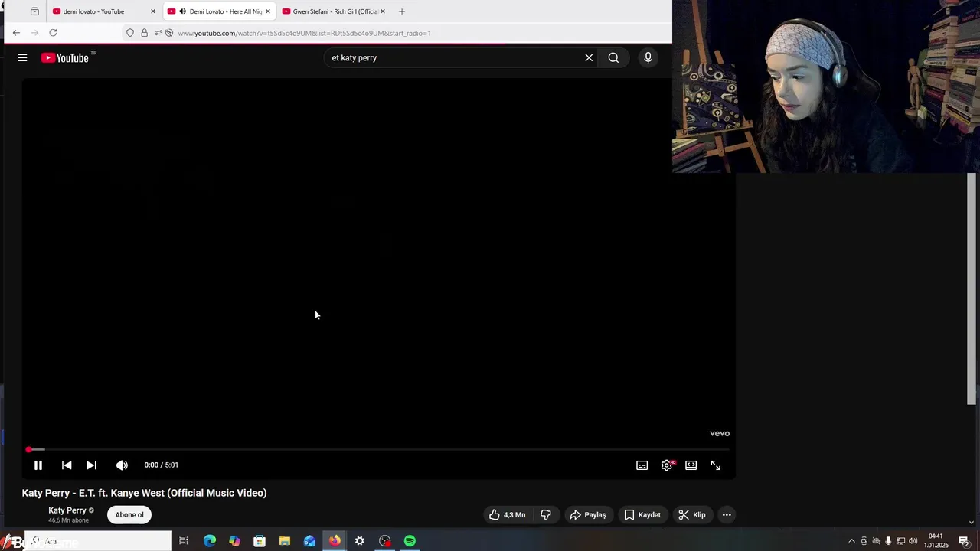Click the video progress bar
980x551 pixels.
coord(379,449)
